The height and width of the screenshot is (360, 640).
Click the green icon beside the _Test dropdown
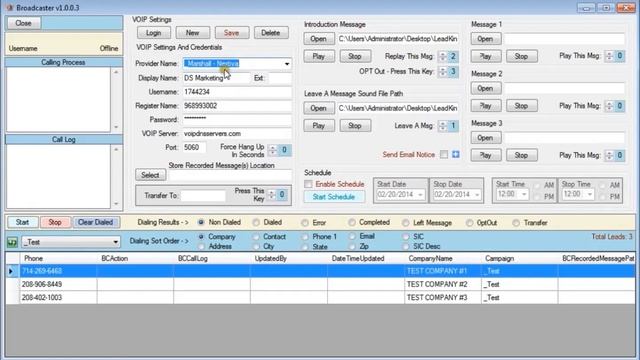tap(12, 242)
